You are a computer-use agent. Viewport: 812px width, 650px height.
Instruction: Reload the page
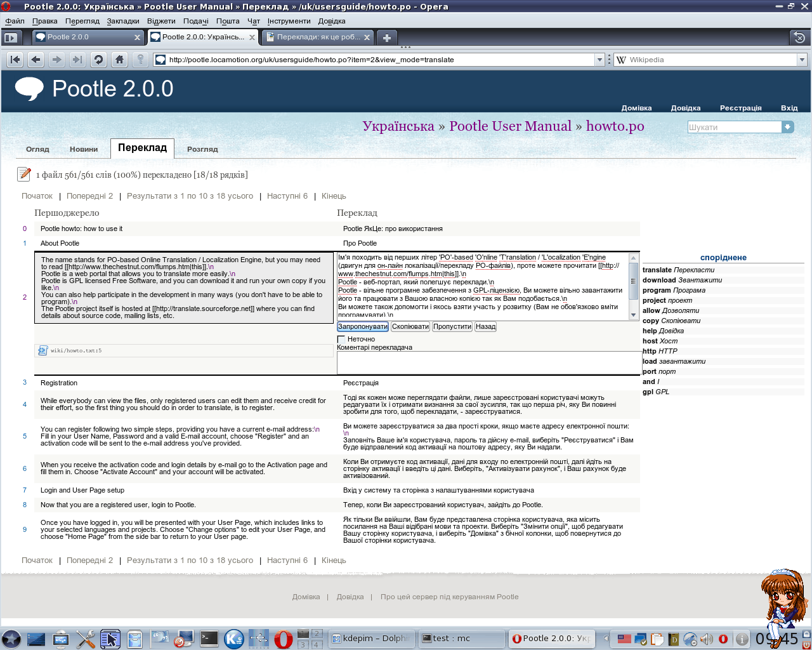(x=98, y=60)
